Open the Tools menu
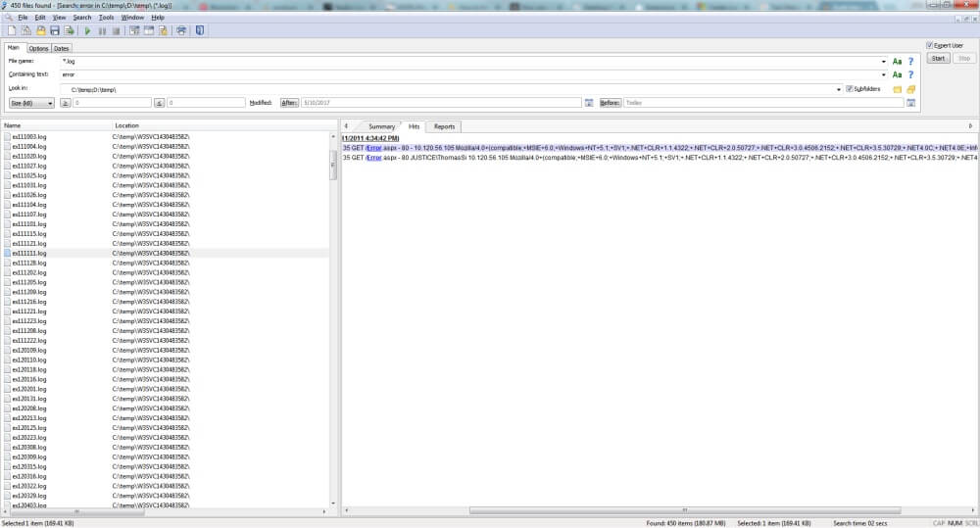The height and width of the screenshot is (528, 980). (x=106, y=18)
